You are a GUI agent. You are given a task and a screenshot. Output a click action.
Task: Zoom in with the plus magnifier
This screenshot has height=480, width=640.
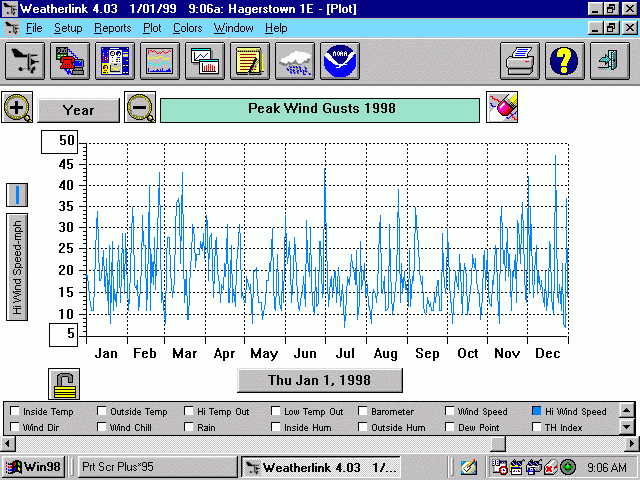(17, 107)
